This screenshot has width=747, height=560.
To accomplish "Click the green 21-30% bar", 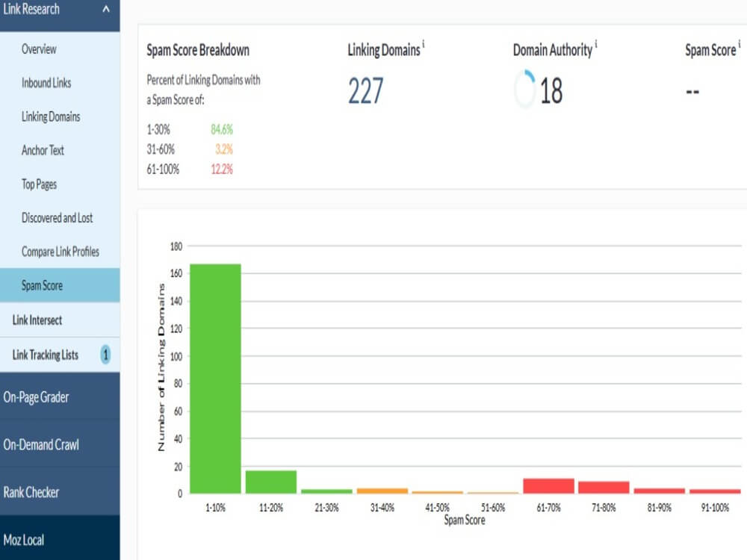I will coord(327,491).
